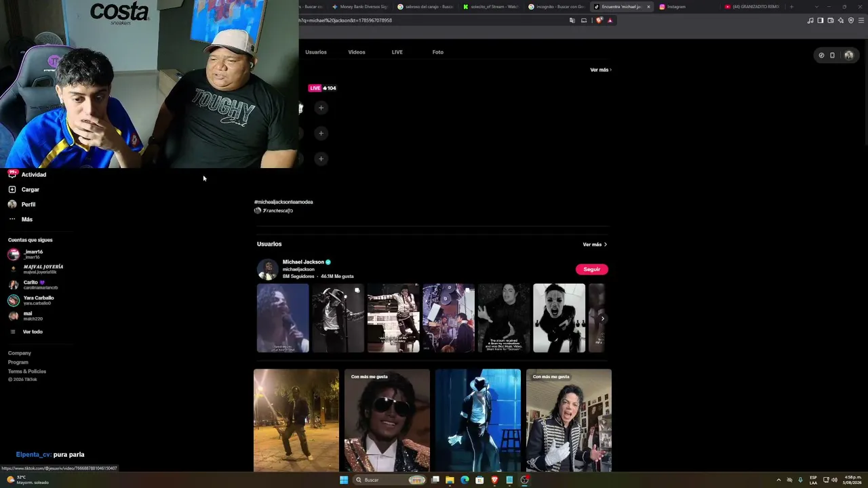Open the #michealjacksonteamodea hashtag
Screen dimensions: 868x488
(283, 202)
